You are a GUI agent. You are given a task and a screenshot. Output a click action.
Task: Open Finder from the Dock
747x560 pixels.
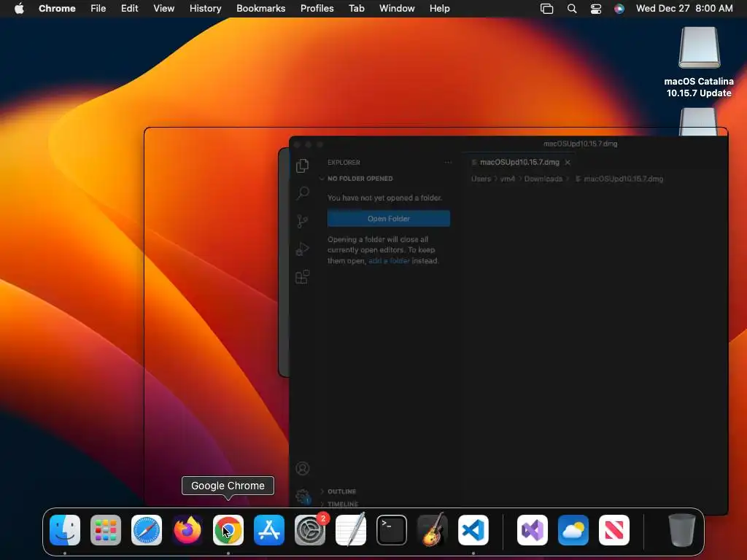coord(65,530)
